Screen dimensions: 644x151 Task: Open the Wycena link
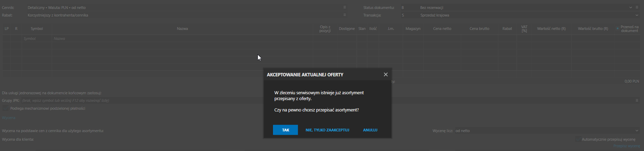pos(9,118)
